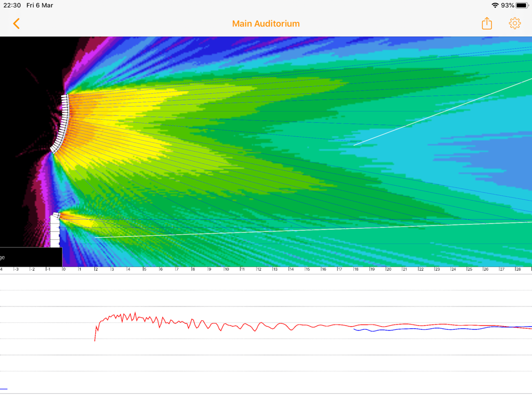The image size is (532, 399).
Task: Tap the Wi-Fi status icon
Action: tap(495, 5)
